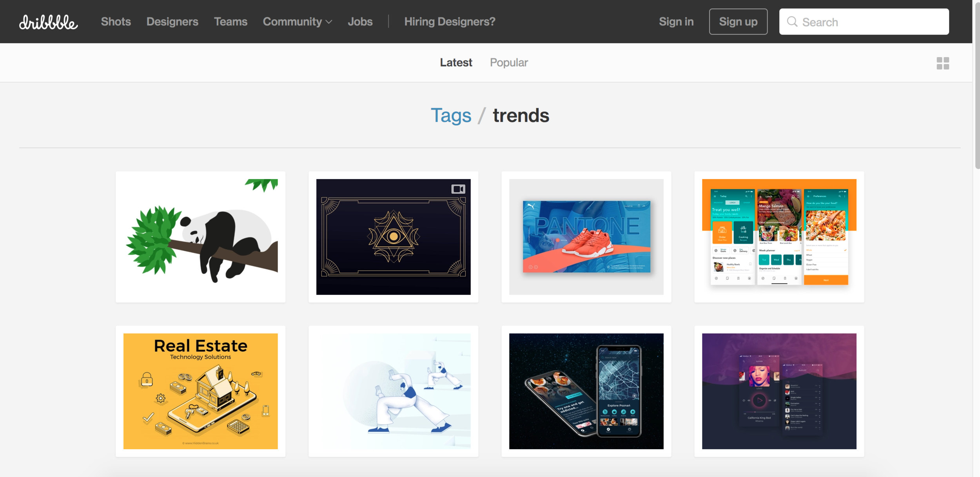
Task: Click Sign in
Action: point(676,22)
